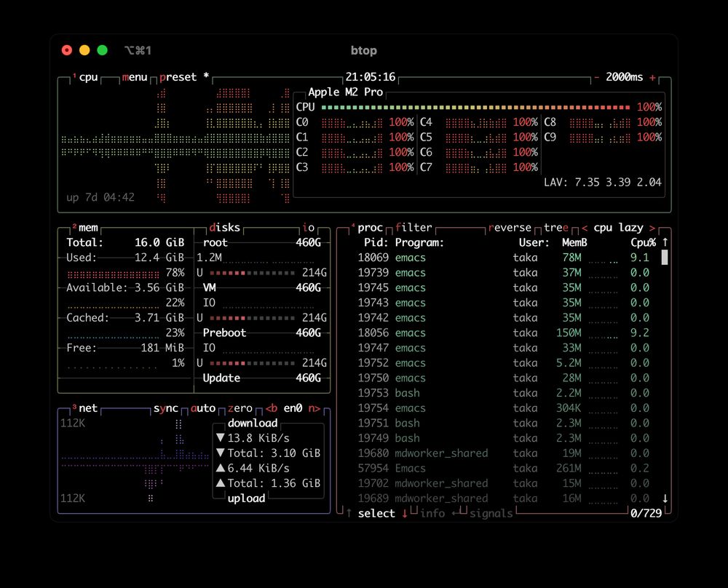
Task: Click the uptime text 7d 04:42
Action: coord(110,197)
